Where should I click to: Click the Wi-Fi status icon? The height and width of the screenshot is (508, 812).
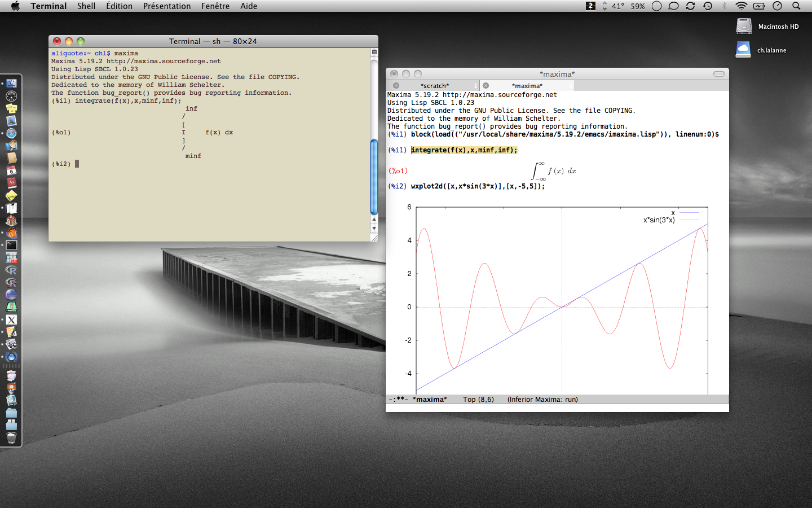pos(741,6)
